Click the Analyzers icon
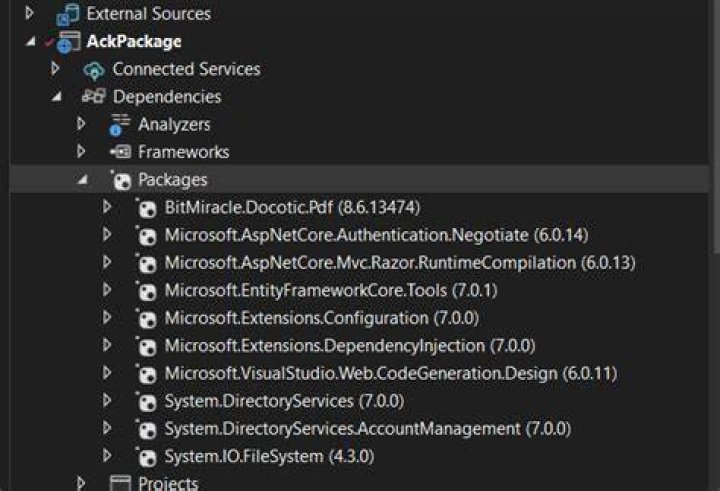Viewport: 720px width, 491px height. click(x=119, y=124)
